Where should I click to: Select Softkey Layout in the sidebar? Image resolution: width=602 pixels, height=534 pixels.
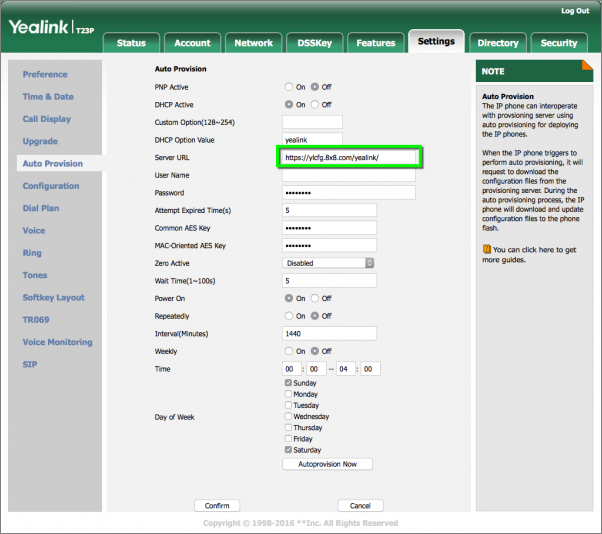[x=54, y=298]
